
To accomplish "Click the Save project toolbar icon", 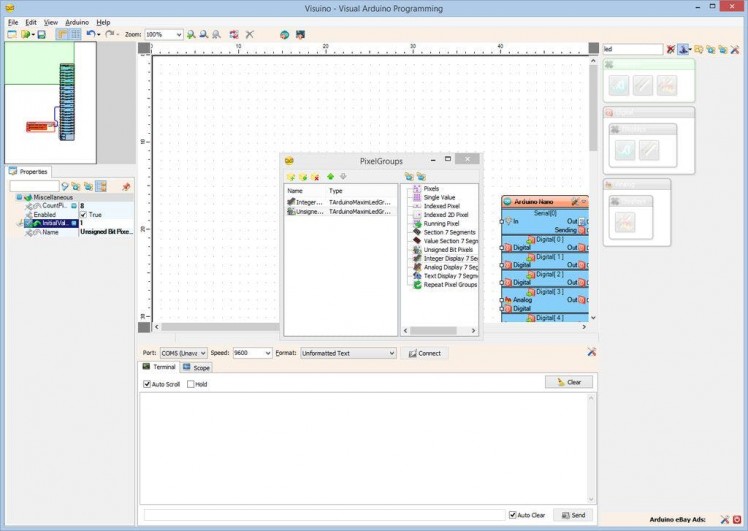I will pos(41,34).
